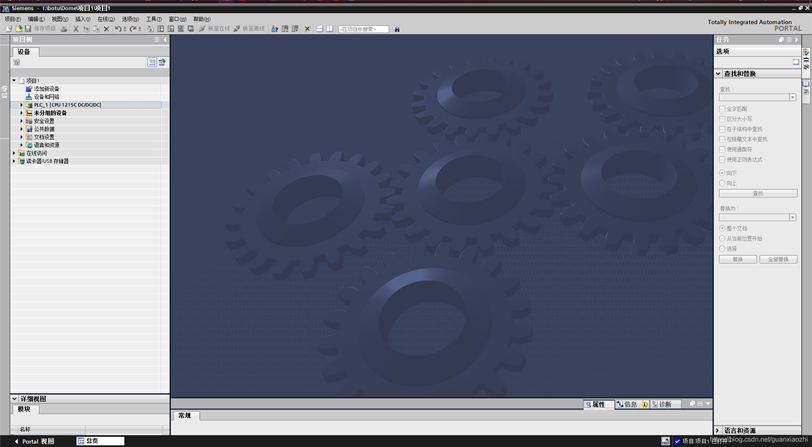Viewport: 812px width, 447px height.
Task: Switch to the 属性 properties tab
Action: pyautogui.click(x=599, y=404)
